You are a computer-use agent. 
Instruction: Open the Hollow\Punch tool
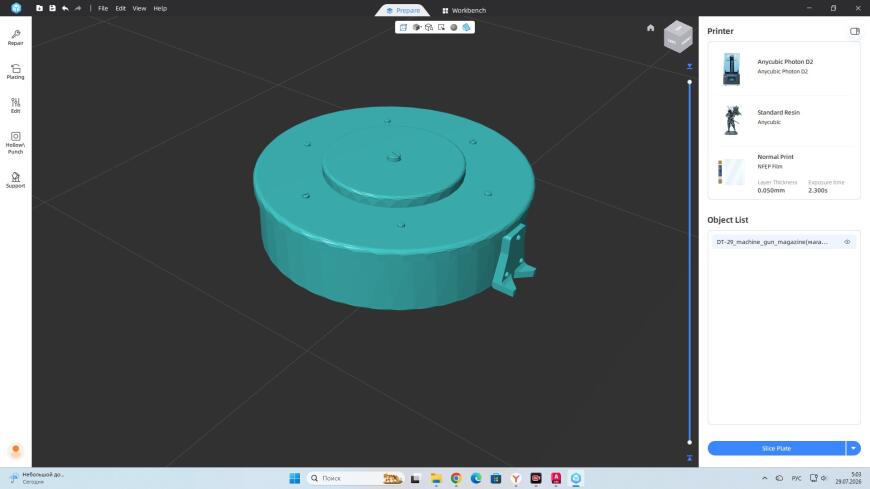point(16,143)
